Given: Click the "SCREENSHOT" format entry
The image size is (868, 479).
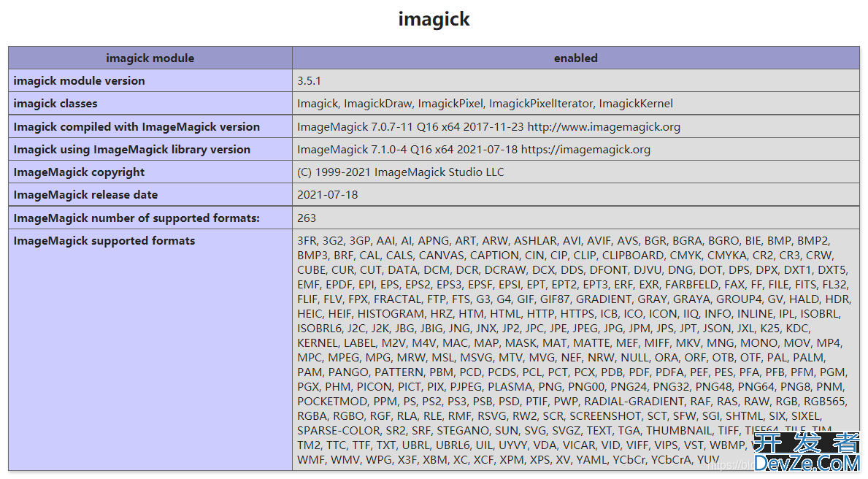Looking at the screenshot, I should tap(606, 416).
